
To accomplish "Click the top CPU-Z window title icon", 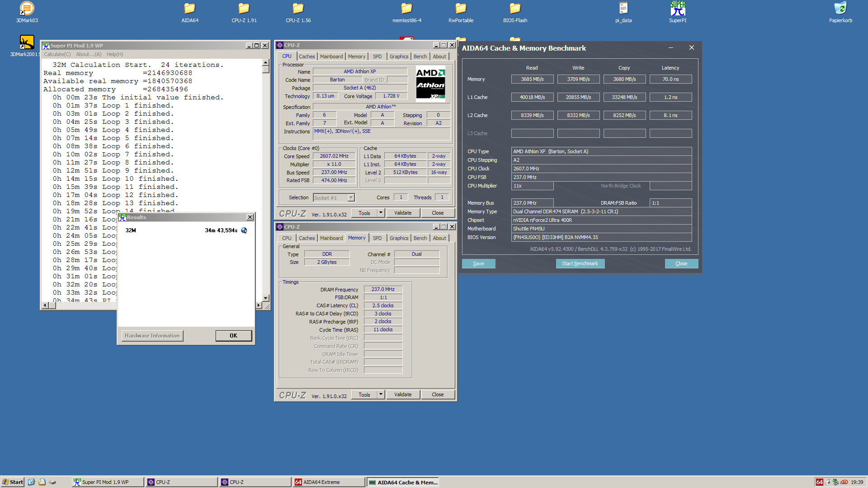I will pyautogui.click(x=280, y=45).
